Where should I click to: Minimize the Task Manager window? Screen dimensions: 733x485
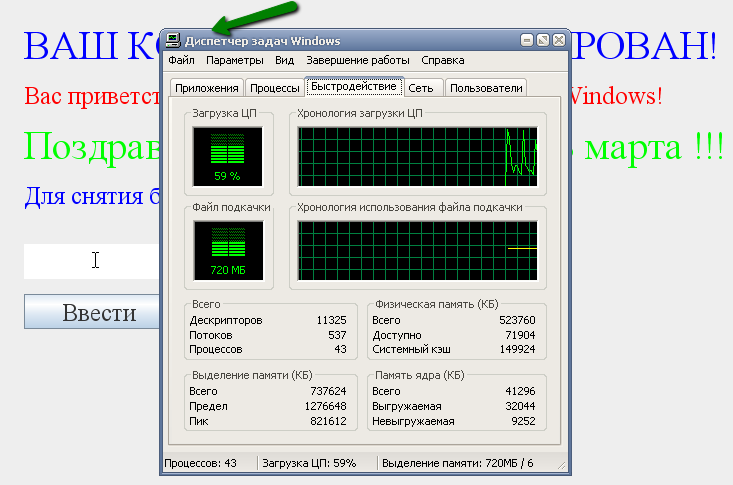527,40
